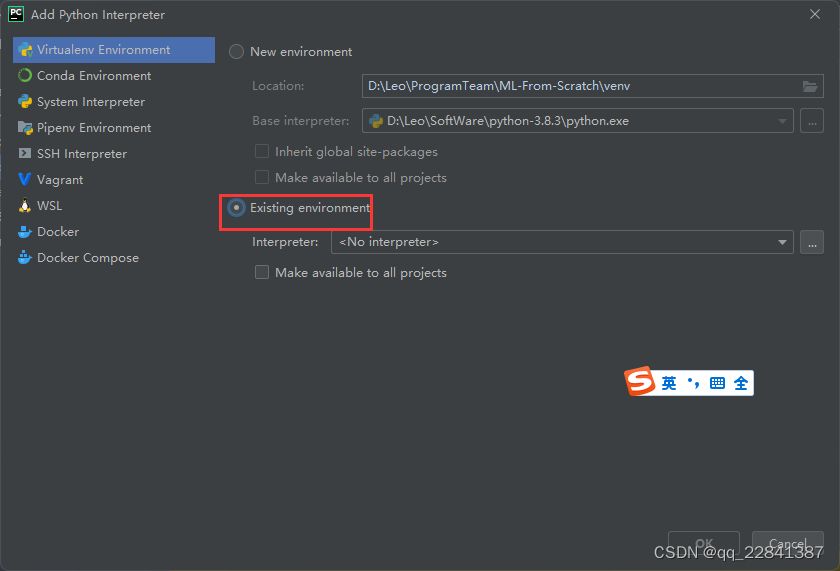Click the Sogou full-width mode icon
This screenshot has width=840, height=571.
pos(741,383)
